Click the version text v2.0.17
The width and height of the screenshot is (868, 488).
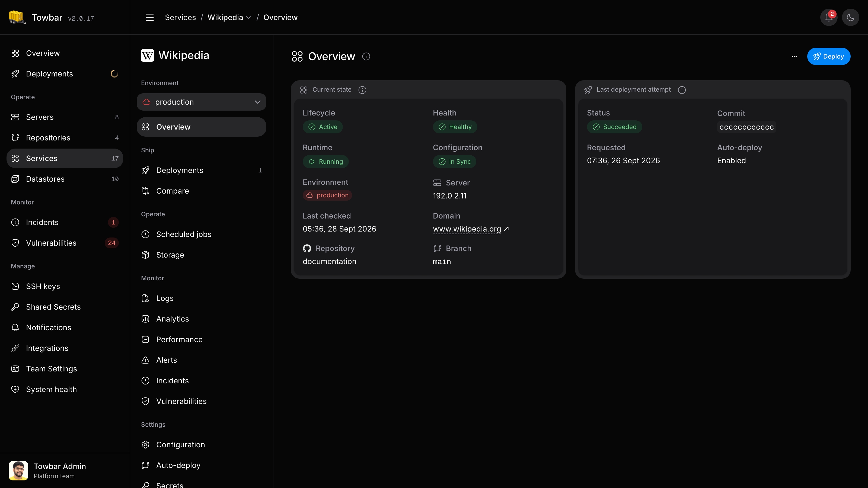[81, 18]
